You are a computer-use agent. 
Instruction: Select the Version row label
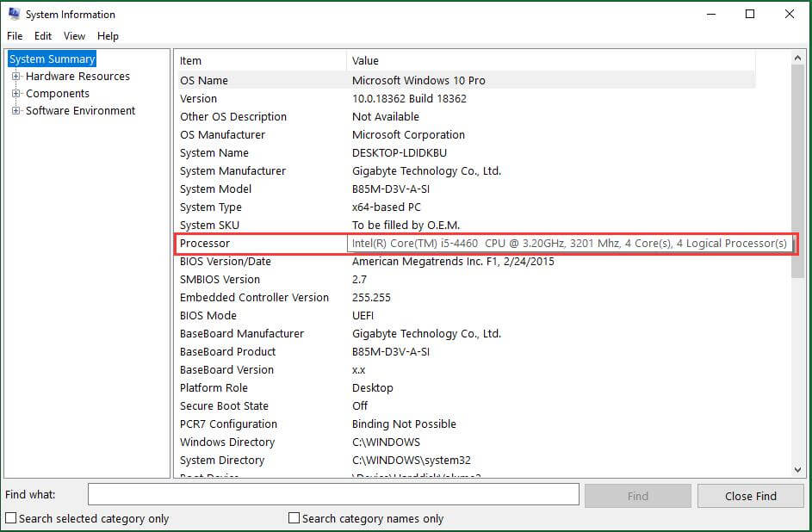[x=198, y=98]
